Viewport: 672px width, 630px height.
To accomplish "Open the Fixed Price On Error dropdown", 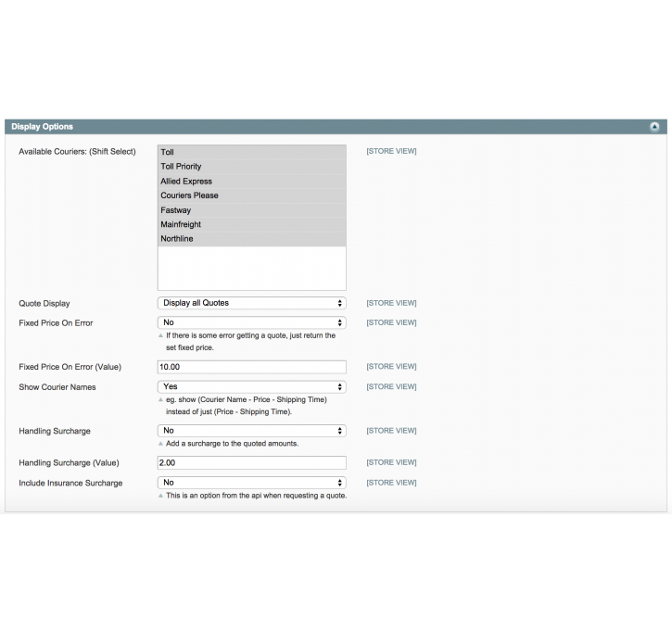I will pyautogui.click(x=251, y=323).
